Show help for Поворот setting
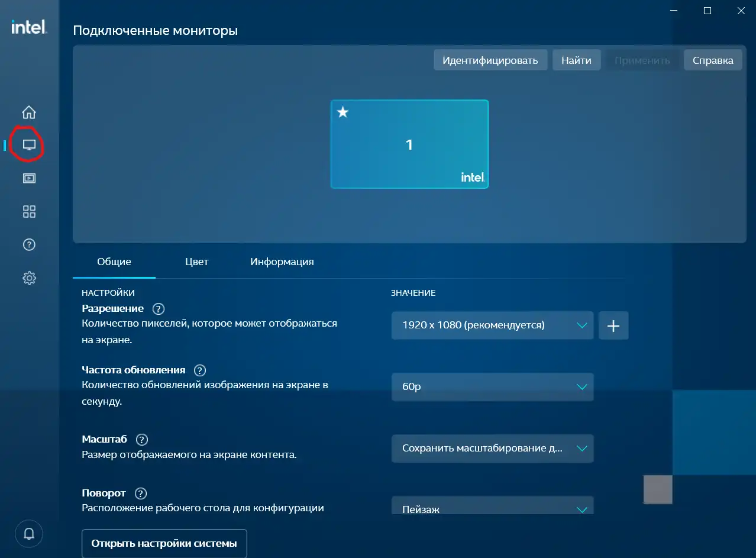This screenshot has height=558, width=756. (x=140, y=494)
